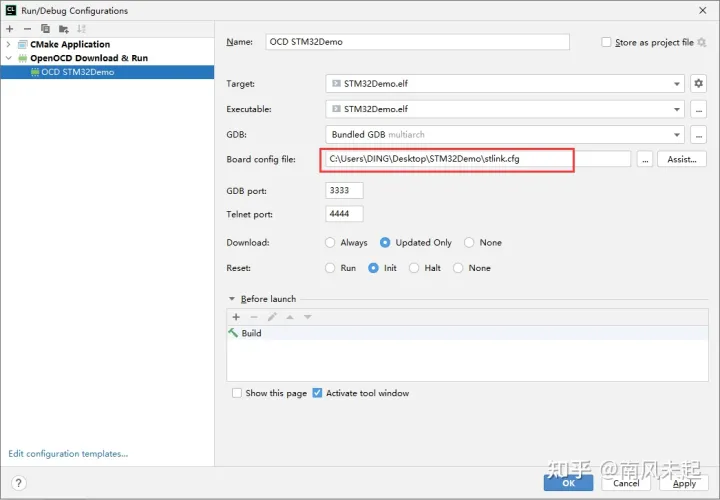Uncheck Activate tool window
Screen dimensions: 720x500
pos(318,393)
